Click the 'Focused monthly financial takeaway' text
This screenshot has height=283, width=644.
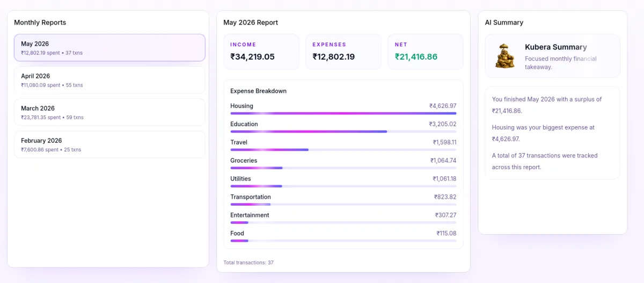tap(561, 63)
